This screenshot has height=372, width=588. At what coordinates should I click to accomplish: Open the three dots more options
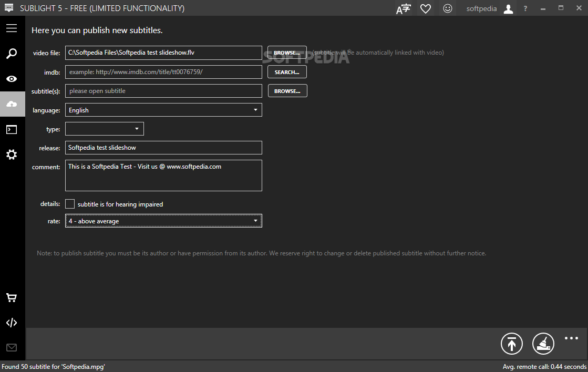pyautogui.click(x=571, y=338)
